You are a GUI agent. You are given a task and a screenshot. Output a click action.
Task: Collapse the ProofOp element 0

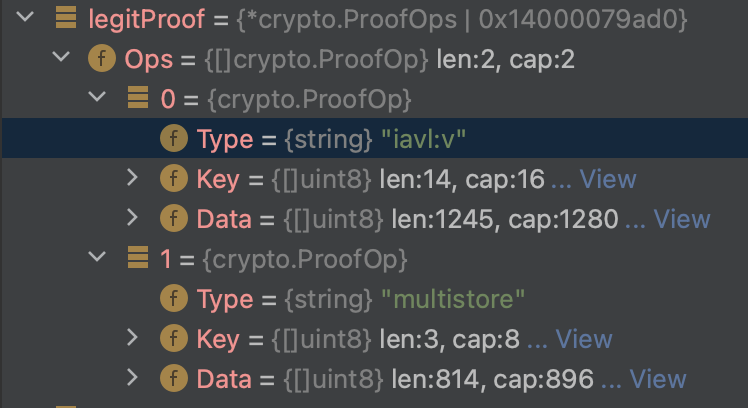[97, 99]
